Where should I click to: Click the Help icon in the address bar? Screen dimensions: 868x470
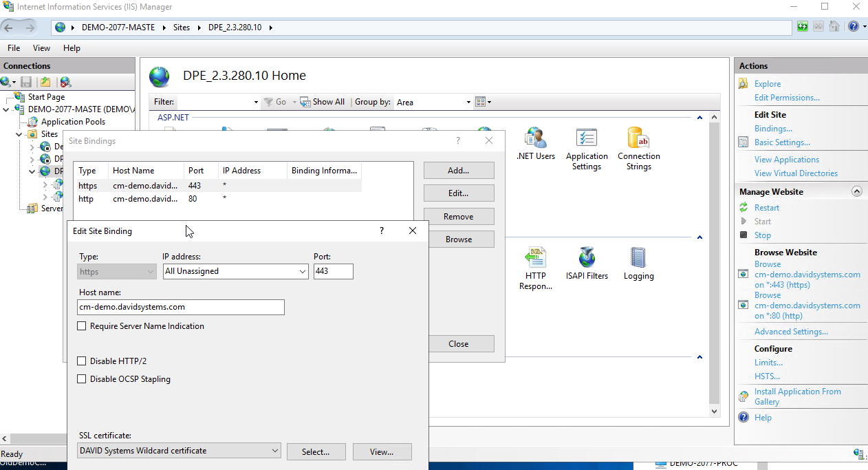coord(854,27)
